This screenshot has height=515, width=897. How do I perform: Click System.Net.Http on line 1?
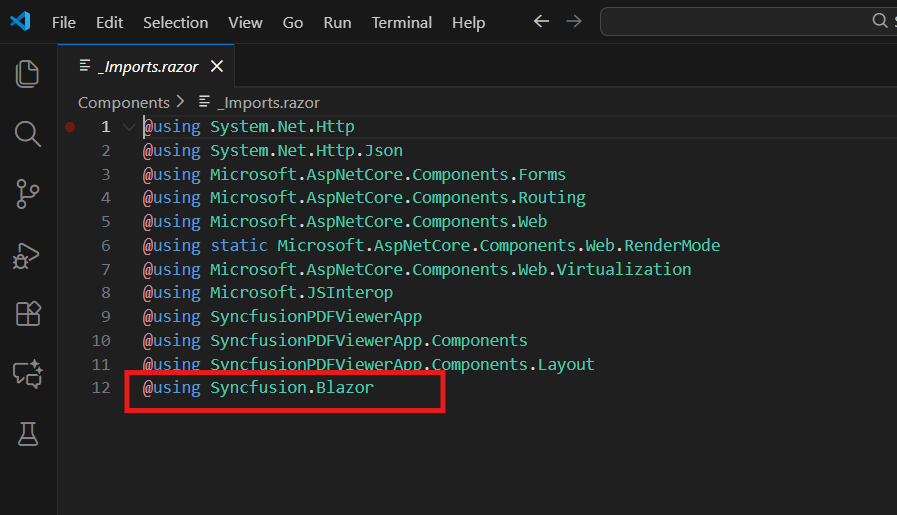pyautogui.click(x=282, y=126)
